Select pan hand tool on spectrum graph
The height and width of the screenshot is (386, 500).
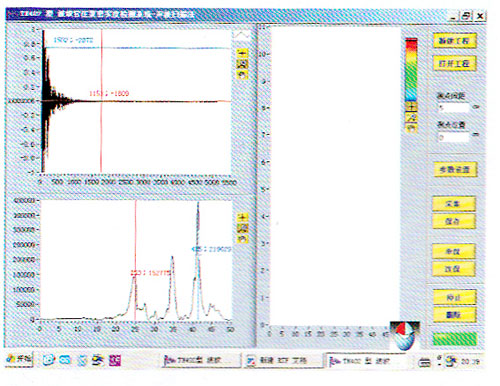click(243, 239)
